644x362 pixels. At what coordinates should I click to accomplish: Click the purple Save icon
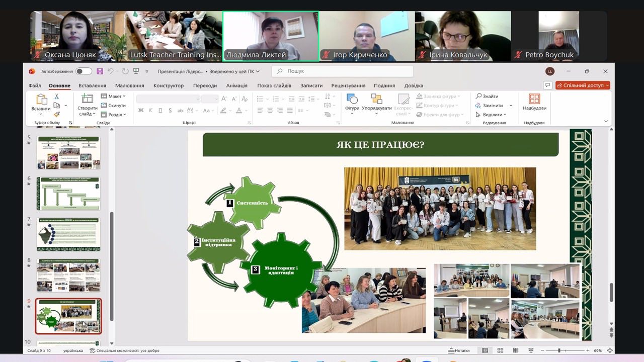tap(100, 71)
